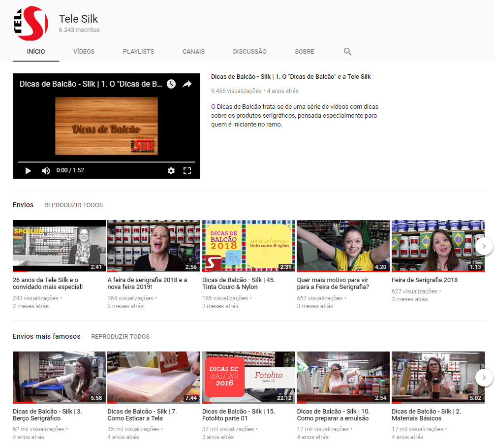Click the video progress bar
This screenshot has width=495, height=448.
coord(106,162)
